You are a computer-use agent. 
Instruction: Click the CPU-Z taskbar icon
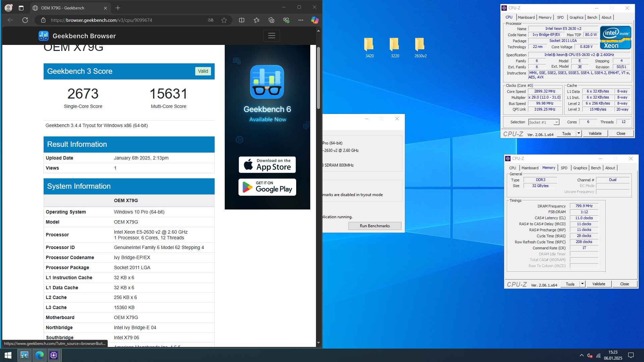(54, 355)
